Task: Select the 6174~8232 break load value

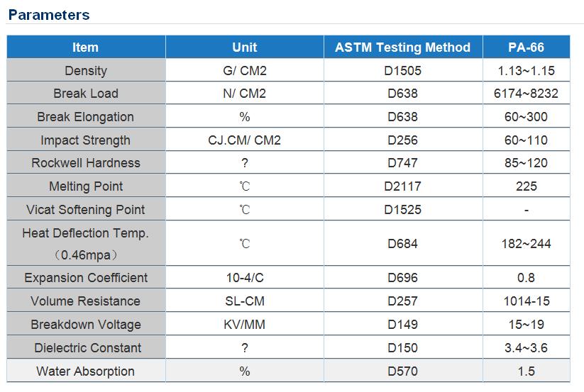Action: [526, 93]
